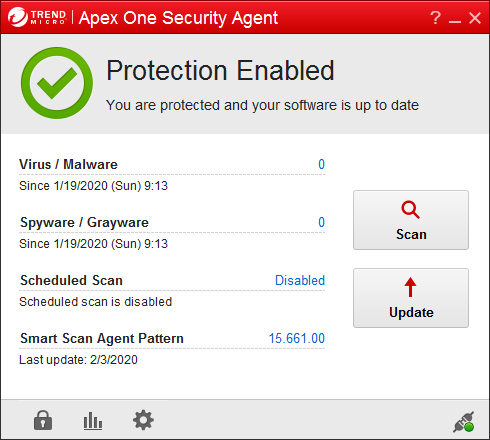Minimize the Apex One Security Agent window
This screenshot has width=490, height=440.
click(455, 21)
